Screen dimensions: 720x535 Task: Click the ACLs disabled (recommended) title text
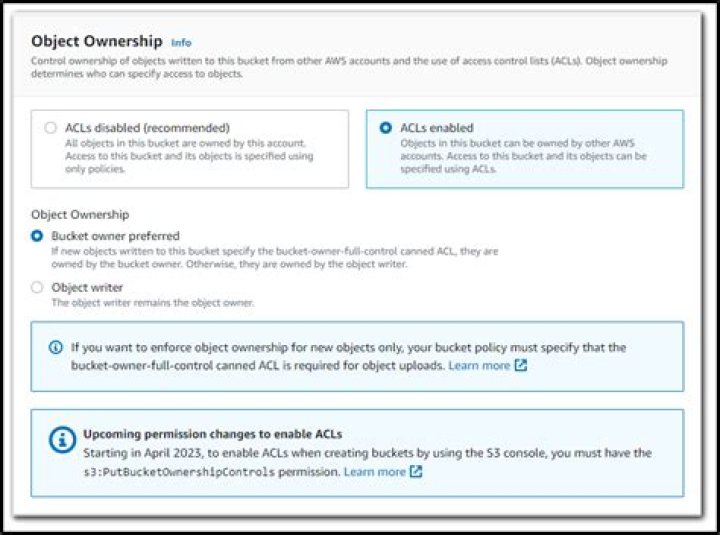coord(147,128)
